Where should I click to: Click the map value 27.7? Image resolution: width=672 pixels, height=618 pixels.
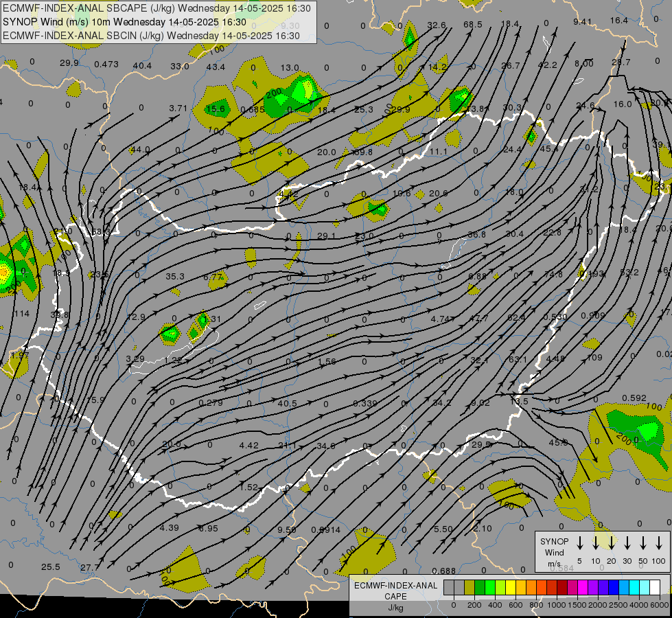89,568
